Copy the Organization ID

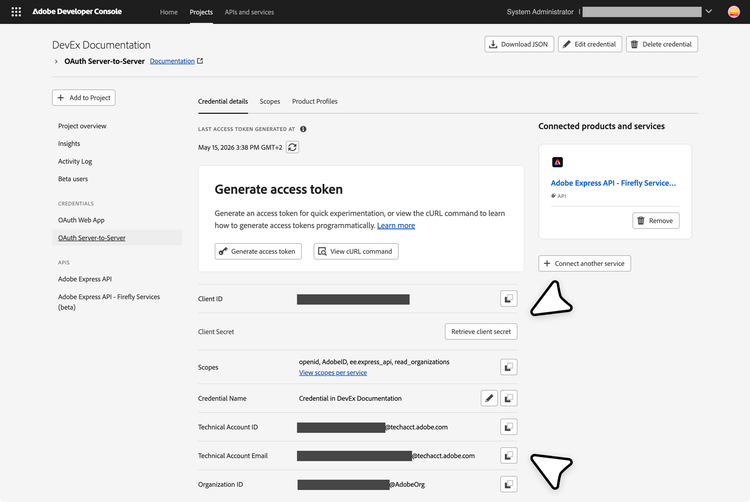[x=508, y=484]
